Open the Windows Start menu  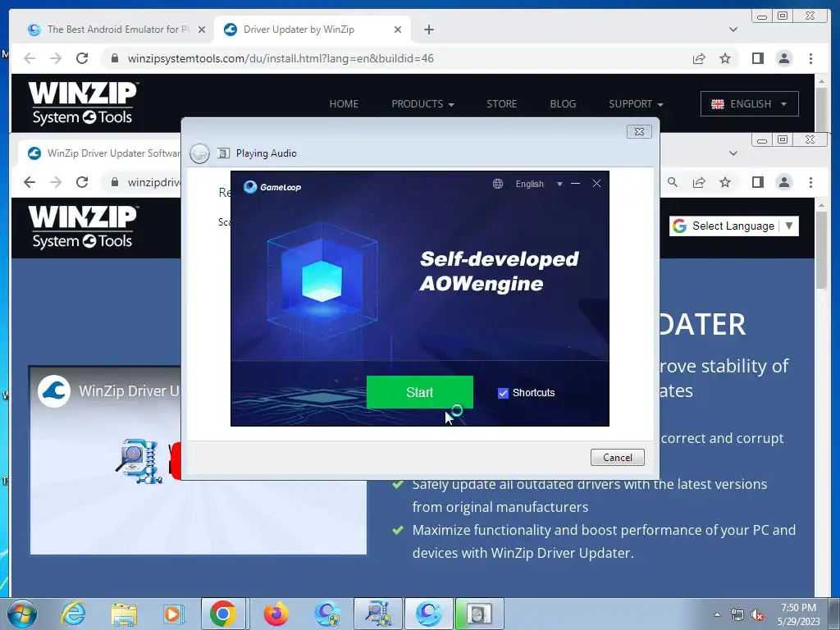22,614
